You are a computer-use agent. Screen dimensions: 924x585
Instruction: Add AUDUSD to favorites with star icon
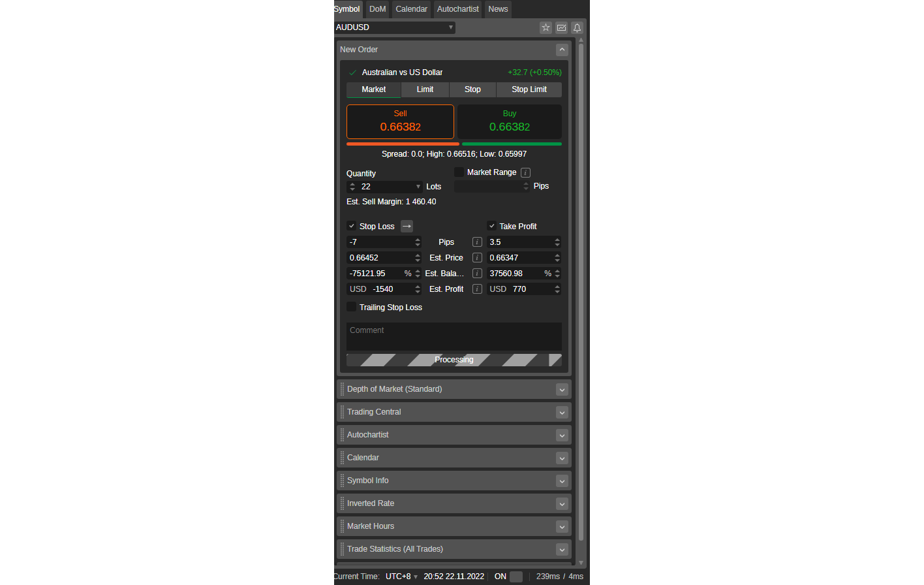[546, 27]
